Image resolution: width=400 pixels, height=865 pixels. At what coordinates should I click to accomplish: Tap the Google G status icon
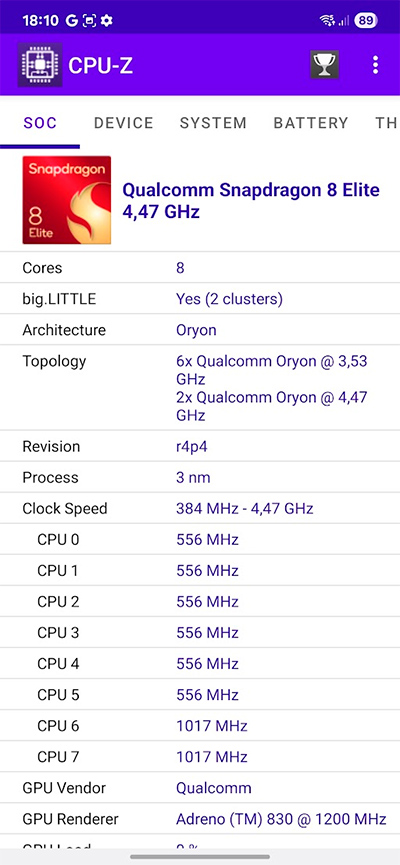click(71, 21)
